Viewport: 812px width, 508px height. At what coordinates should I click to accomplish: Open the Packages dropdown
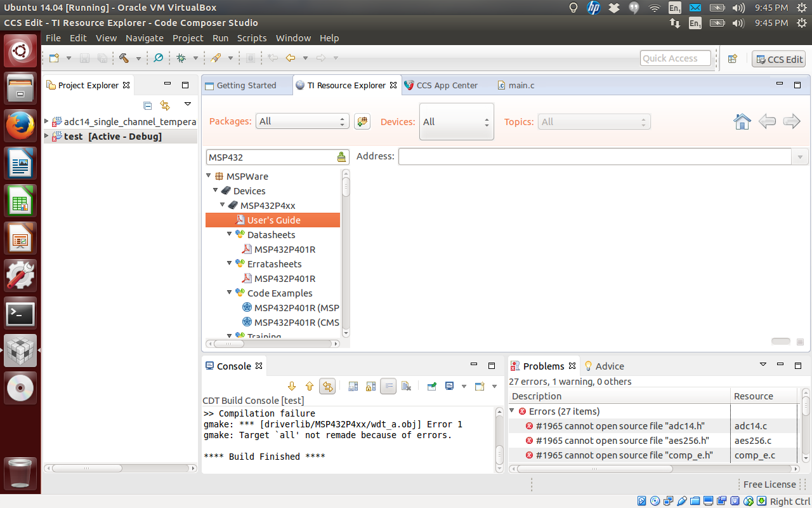(303, 121)
